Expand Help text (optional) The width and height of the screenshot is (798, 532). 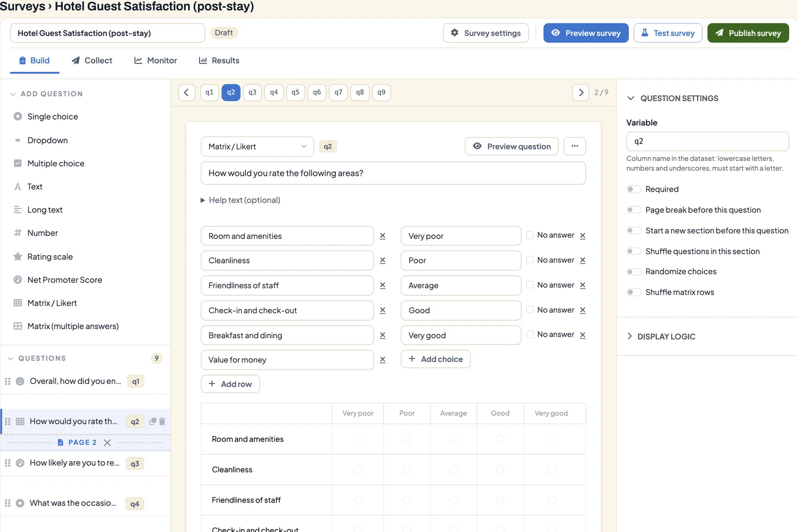point(240,200)
